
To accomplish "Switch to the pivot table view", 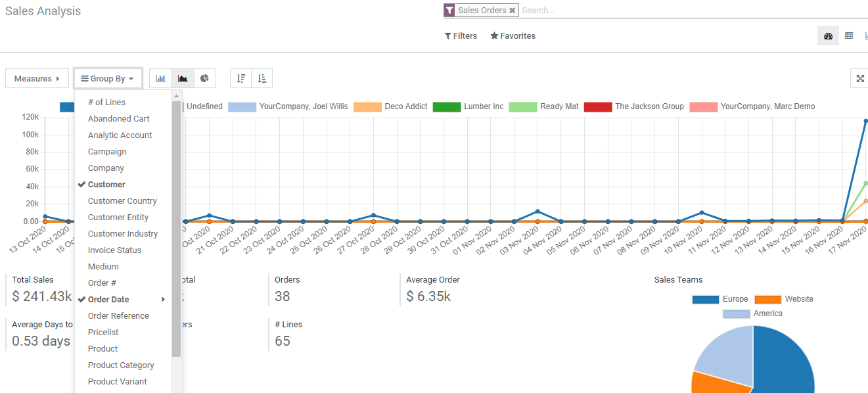I will point(849,36).
